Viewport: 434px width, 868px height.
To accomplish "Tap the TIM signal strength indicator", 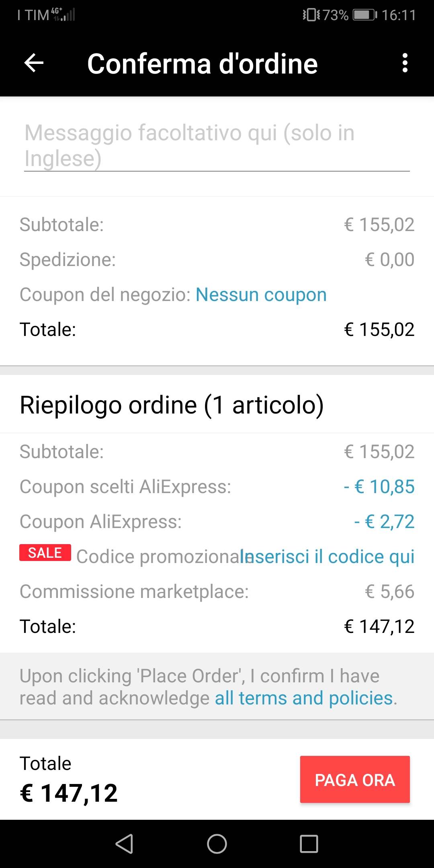I will pyautogui.click(x=63, y=14).
